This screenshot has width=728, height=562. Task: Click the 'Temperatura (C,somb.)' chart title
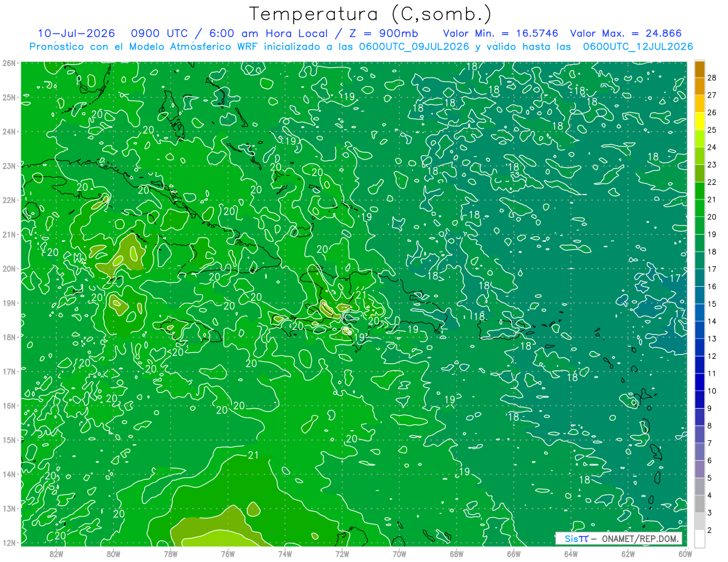click(370, 15)
